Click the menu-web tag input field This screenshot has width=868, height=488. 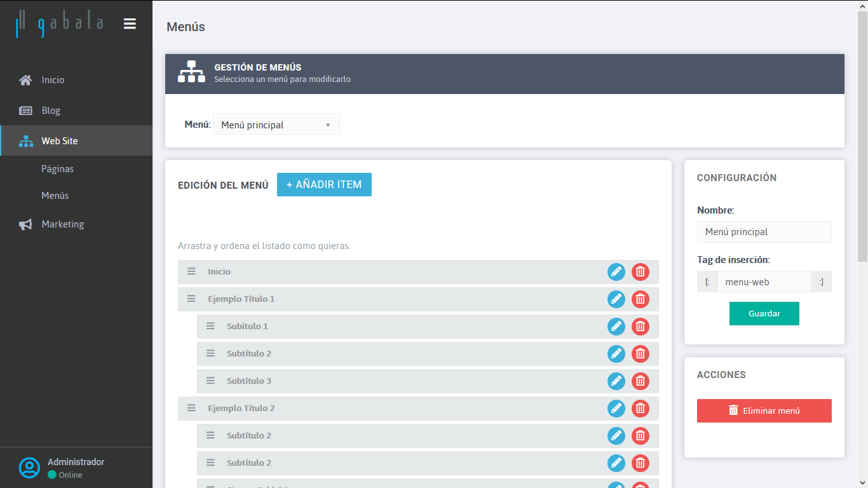click(x=764, y=281)
